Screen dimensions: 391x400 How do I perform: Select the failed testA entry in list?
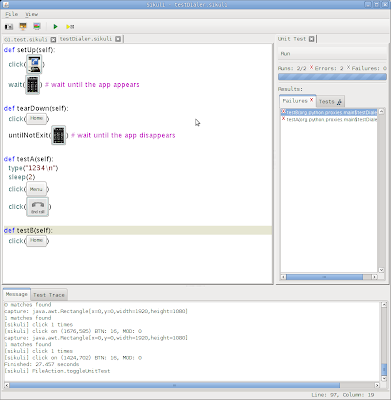[329, 119]
